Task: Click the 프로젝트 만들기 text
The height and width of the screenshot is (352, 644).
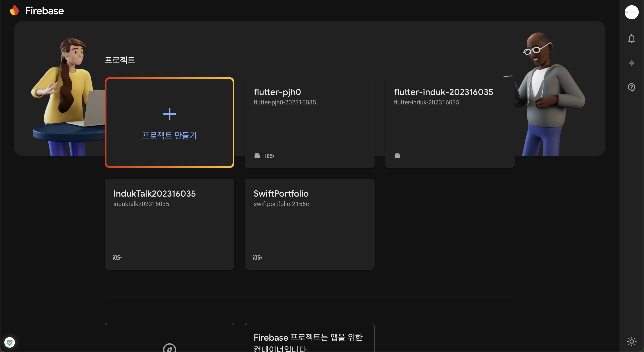Action: pos(170,136)
